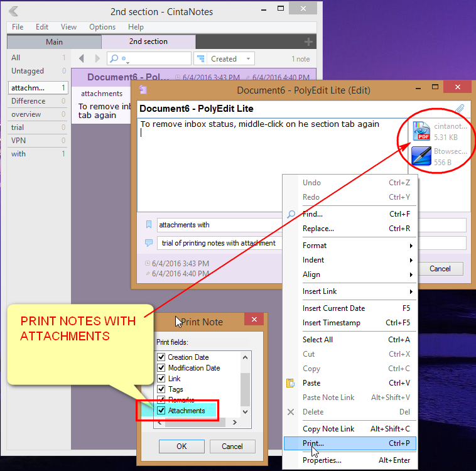Image resolution: width=476 pixels, height=471 pixels.
Task: Cancel the Print Note dialog
Action: pyautogui.click(x=232, y=446)
